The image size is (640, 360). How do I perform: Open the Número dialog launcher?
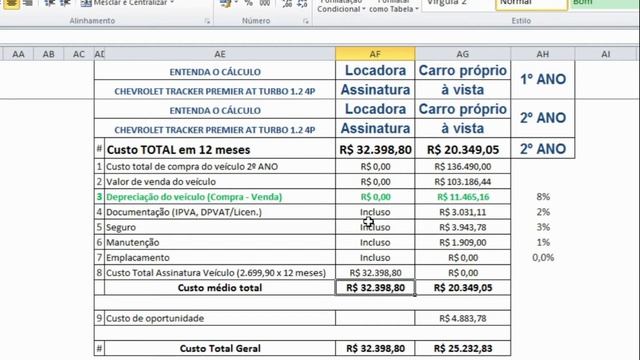[x=306, y=21]
